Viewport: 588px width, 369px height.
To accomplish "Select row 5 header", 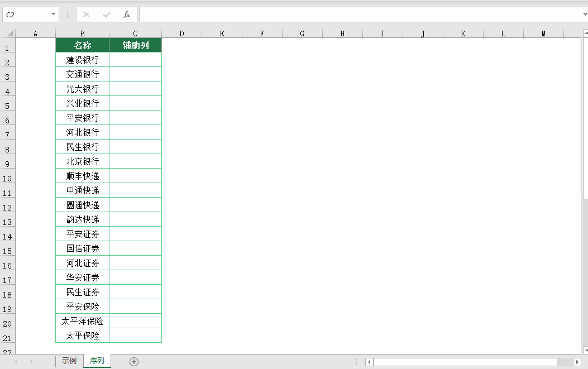I will pyautogui.click(x=7, y=103).
